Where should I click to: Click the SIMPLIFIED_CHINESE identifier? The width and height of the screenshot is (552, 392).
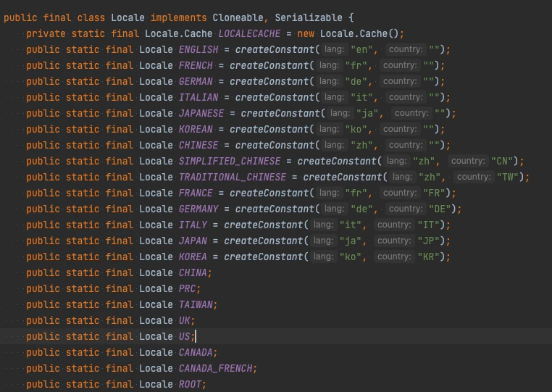pos(230,161)
